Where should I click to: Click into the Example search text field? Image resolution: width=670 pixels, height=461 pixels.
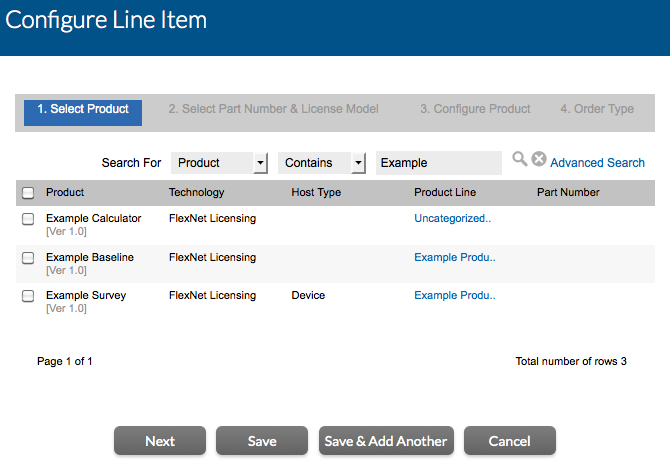(x=438, y=163)
